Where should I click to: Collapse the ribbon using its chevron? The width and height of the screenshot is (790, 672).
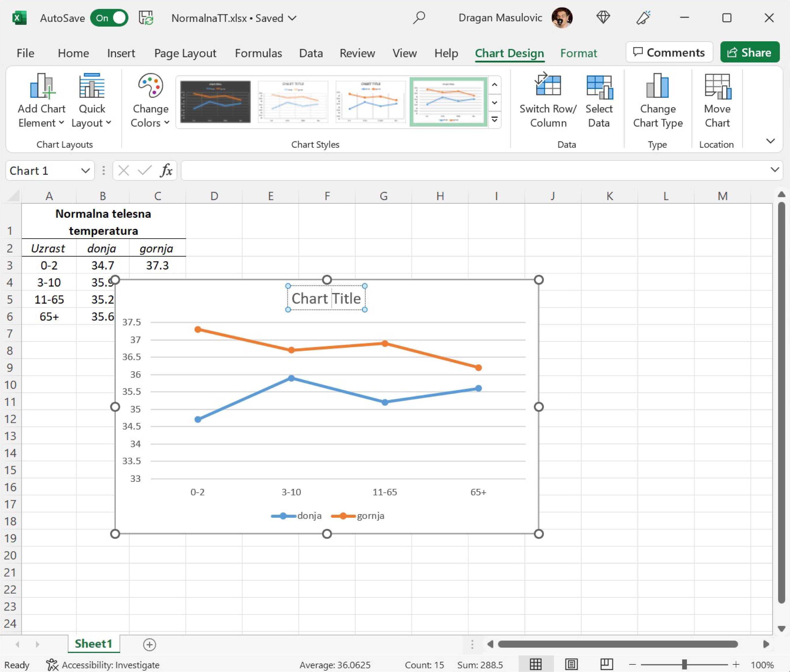click(x=770, y=141)
